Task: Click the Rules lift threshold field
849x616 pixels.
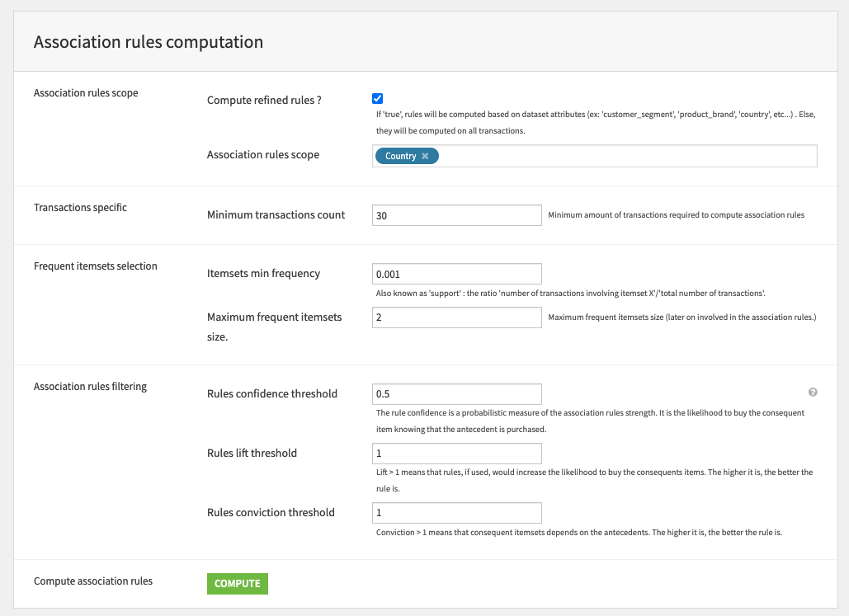Action: coord(456,453)
